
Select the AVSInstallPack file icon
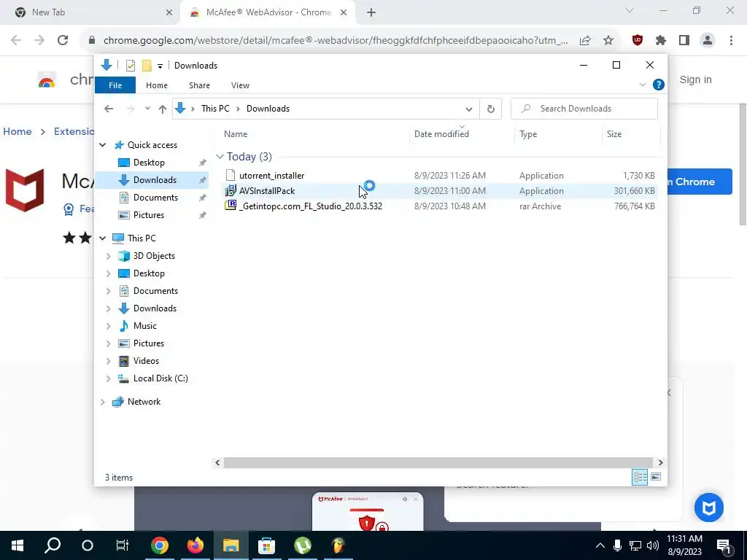231,191
